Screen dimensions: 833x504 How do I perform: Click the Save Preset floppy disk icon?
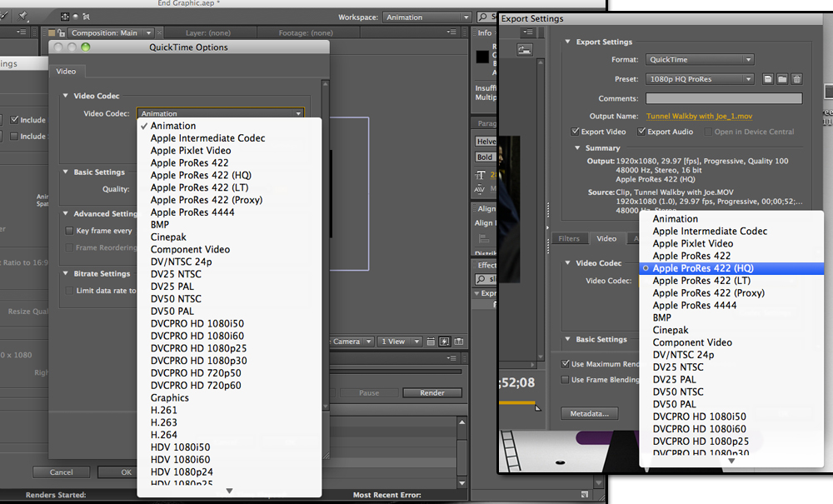click(768, 79)
